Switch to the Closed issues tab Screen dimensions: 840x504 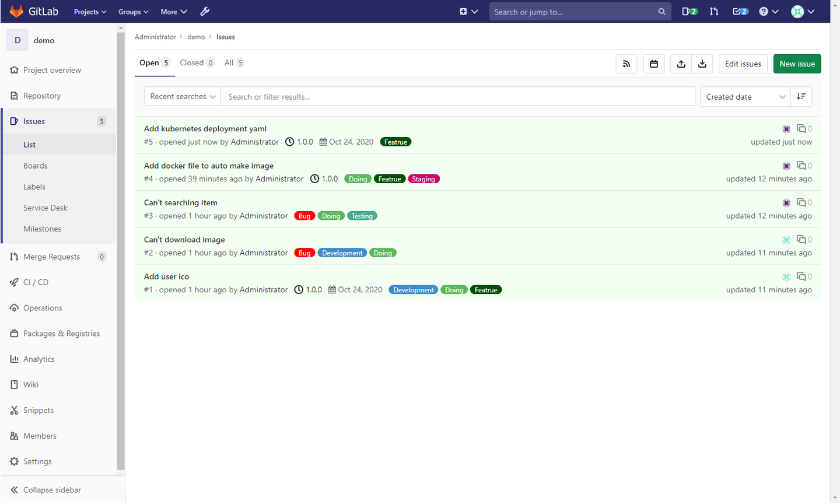[192, 62]
